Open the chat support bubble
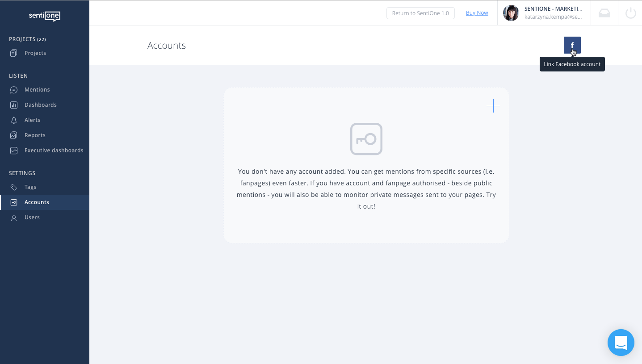Image resolution: width=642 pixels, height=364 pixels. coord(621,343)
